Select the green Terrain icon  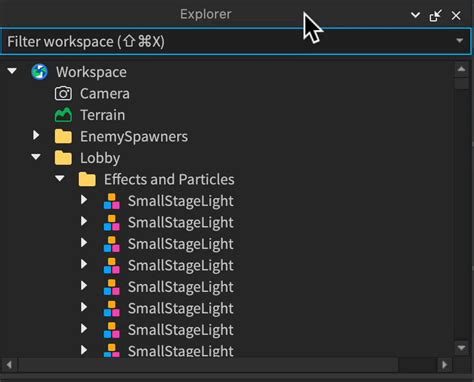[x=63, y=115]
